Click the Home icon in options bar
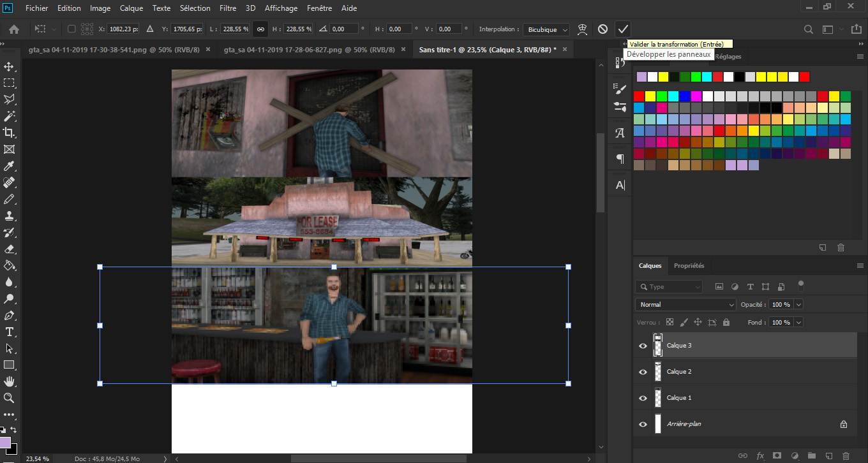The image size is (868, 463). (x=13, y=29)
